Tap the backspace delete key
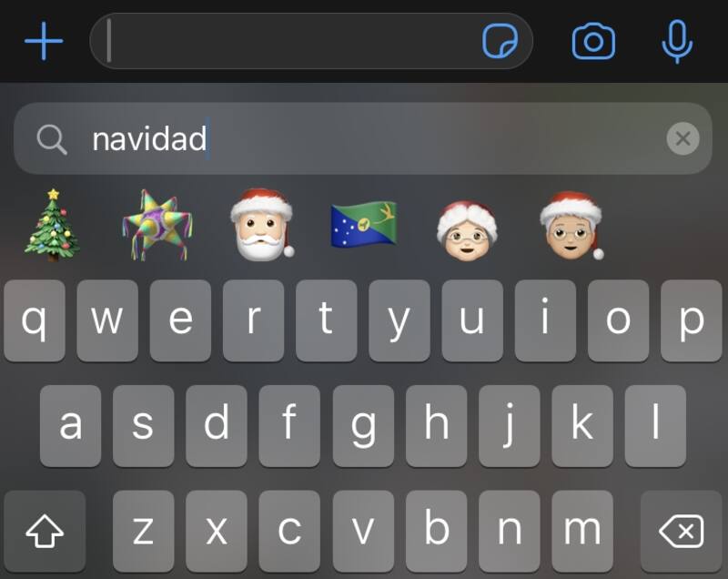The height and width of the screenshot is (579, 728). tap(681, 531)
